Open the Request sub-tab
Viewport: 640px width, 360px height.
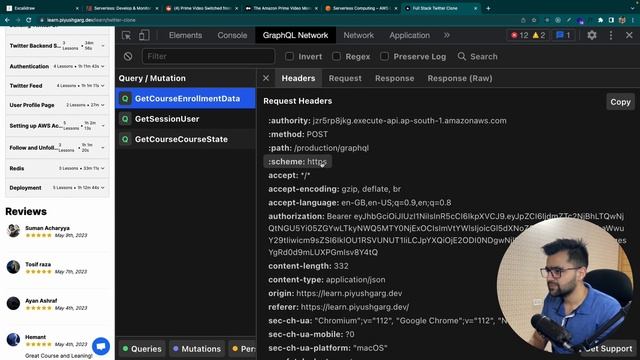pos(345,78)
